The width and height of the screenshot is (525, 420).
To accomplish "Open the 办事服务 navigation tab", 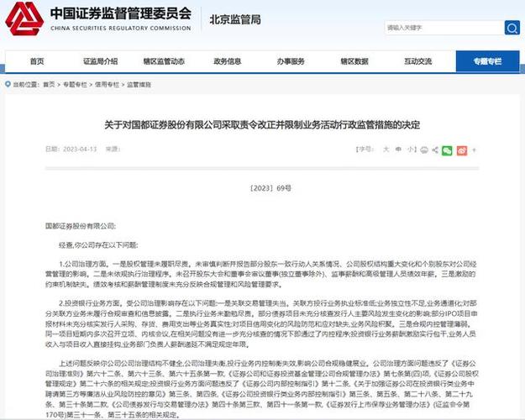I will 291,61.
